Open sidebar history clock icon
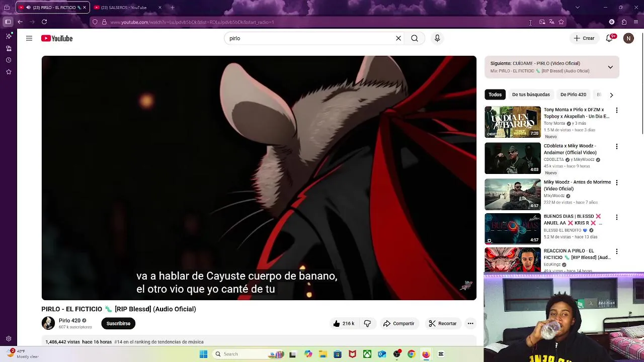644x362 pixels. coord(9,60)
